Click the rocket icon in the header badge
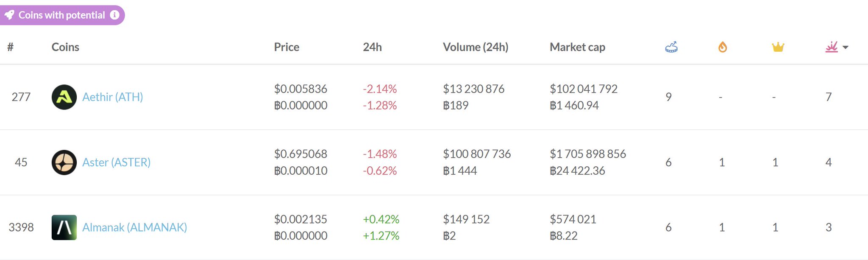Viewport: 868px width, 260px height. click(9, 15)
